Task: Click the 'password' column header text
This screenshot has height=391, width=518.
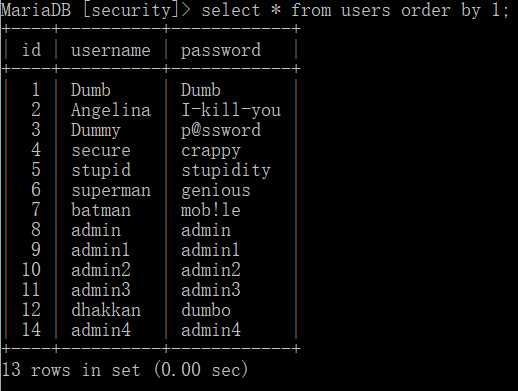Action: [x=221, y=51]
